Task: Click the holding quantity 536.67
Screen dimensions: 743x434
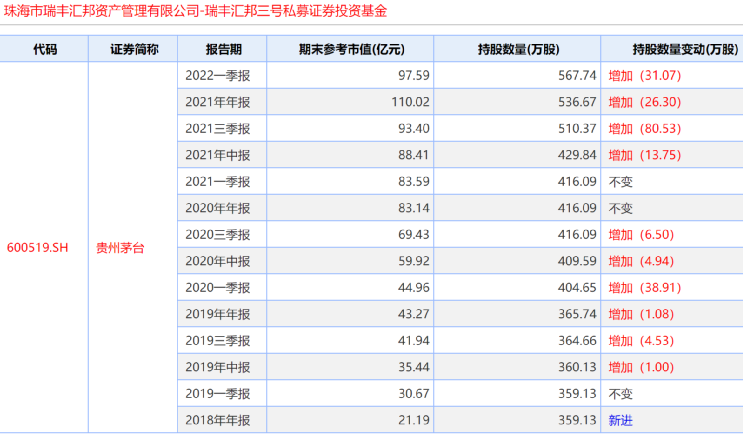Action: [577, 102]
